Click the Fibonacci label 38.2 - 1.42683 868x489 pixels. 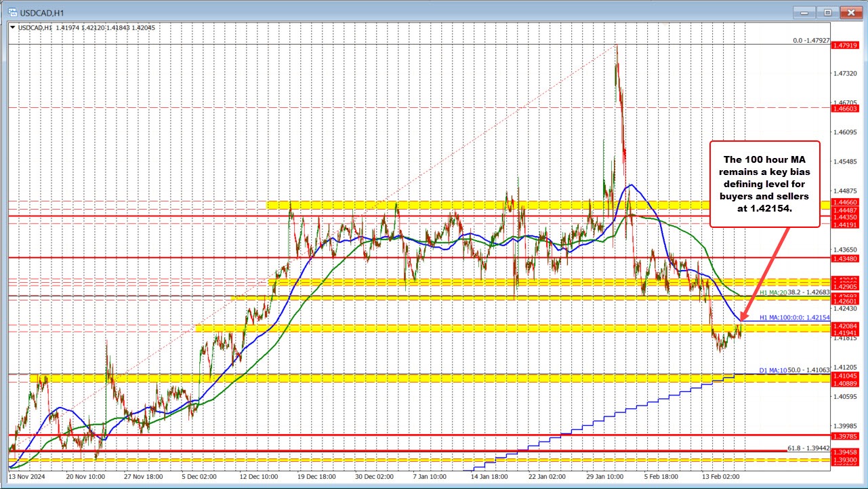pyautogui.click(x=809, y=292)
